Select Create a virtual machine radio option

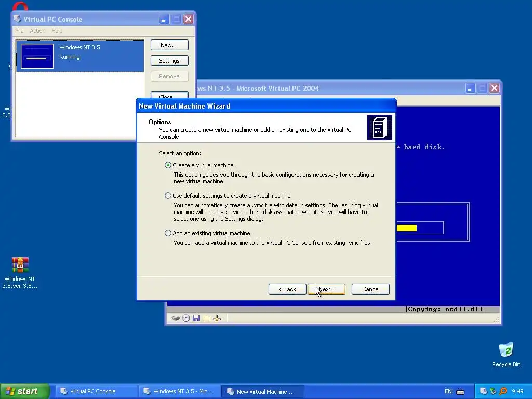[x=168, y=165]
